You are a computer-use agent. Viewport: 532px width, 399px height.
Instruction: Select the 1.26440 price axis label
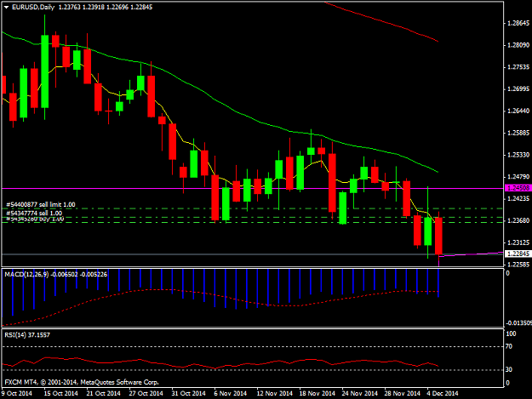pos(518,111)
